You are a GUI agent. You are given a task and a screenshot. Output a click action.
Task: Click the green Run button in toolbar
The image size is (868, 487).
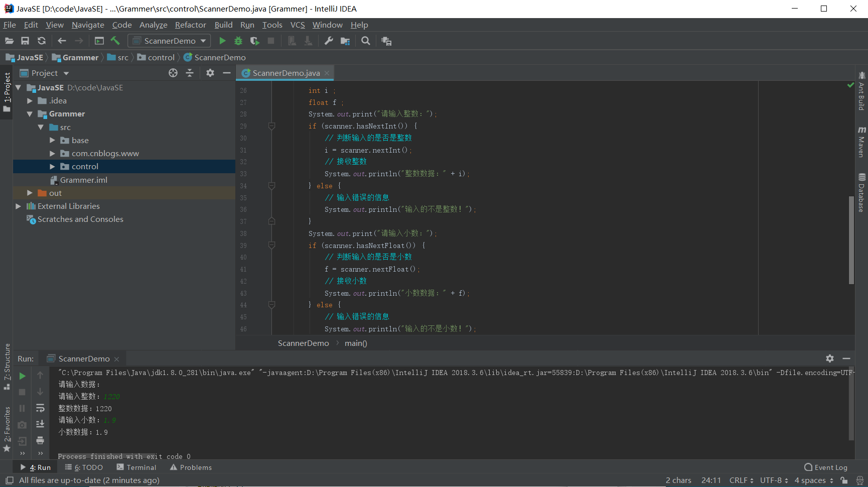[222, 41]
